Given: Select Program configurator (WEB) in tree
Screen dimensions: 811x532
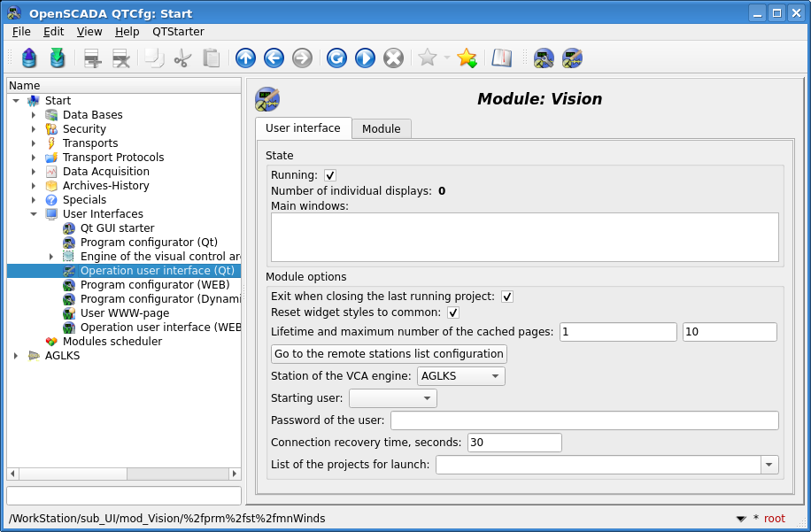Looking at the screenshot, I should pos(154,285).
